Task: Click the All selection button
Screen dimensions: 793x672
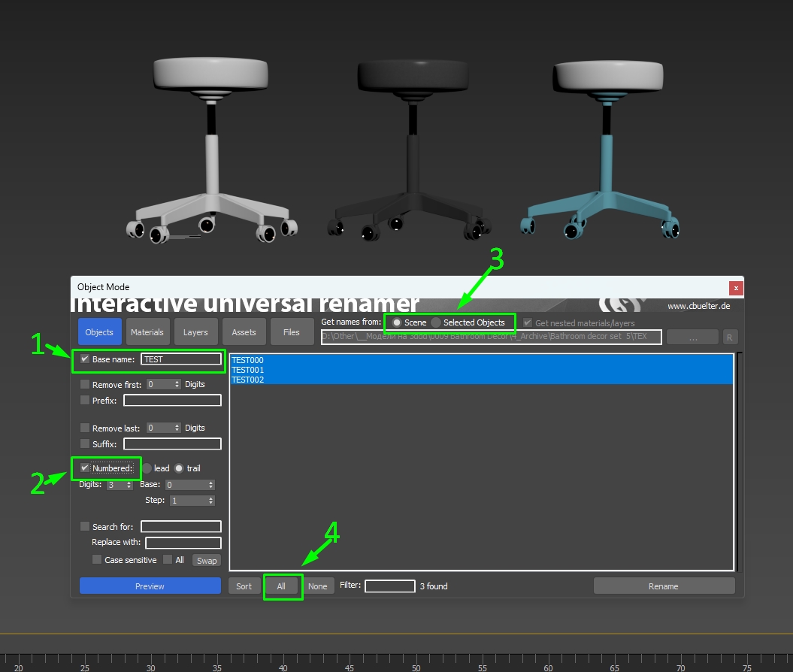Action: click(281, 586)
